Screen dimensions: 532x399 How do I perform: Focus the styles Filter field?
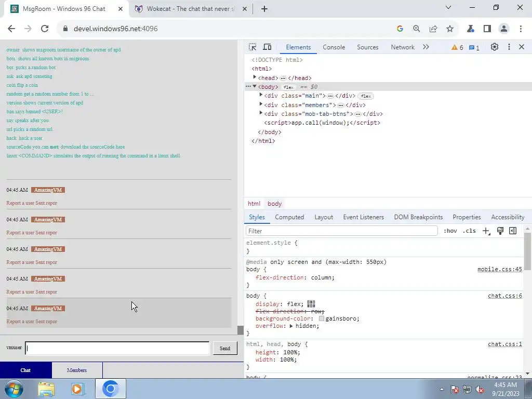point(342,231)
